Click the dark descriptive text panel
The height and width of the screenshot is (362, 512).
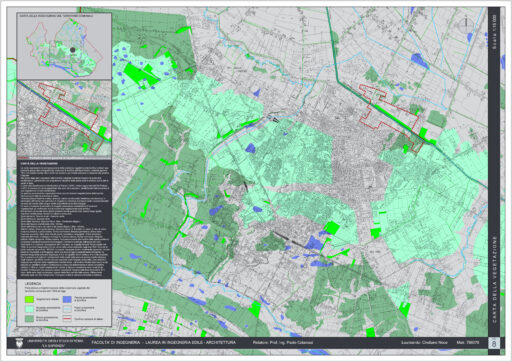(x=64, y=219)
